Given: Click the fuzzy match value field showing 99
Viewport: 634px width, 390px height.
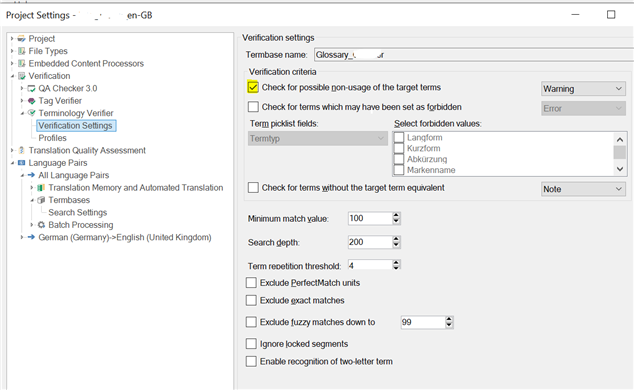Looking at the screenshot, I should pyautogui.click(x=423, y=322).
